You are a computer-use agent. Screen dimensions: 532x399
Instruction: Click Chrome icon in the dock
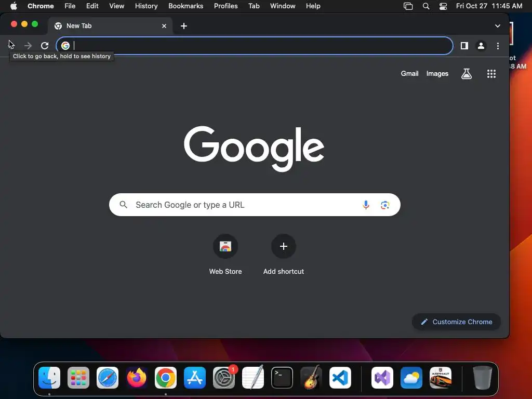tap(166, 378)
